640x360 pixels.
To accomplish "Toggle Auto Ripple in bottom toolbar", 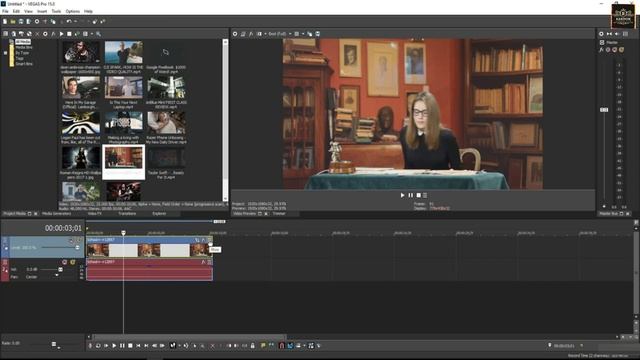I will click(x=298, y=346).
